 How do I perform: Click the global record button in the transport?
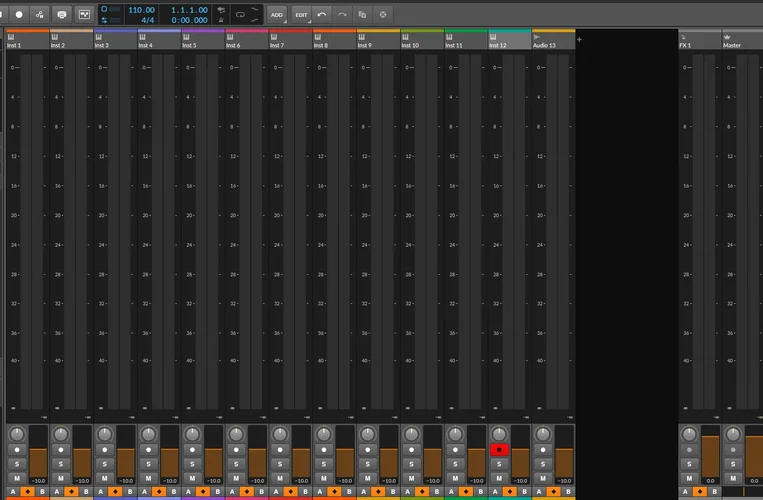click(18, 15)
